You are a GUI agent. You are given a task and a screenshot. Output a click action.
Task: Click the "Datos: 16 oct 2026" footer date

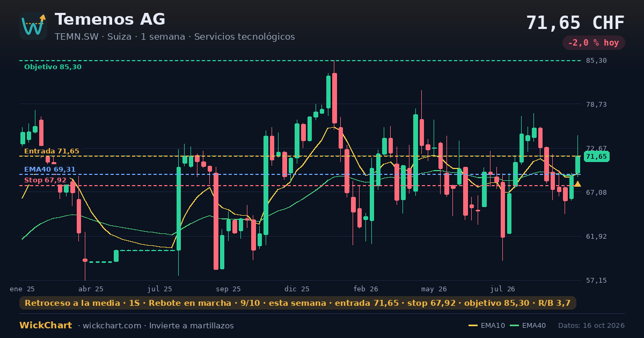pyautogui.click(x=591, y=326)
